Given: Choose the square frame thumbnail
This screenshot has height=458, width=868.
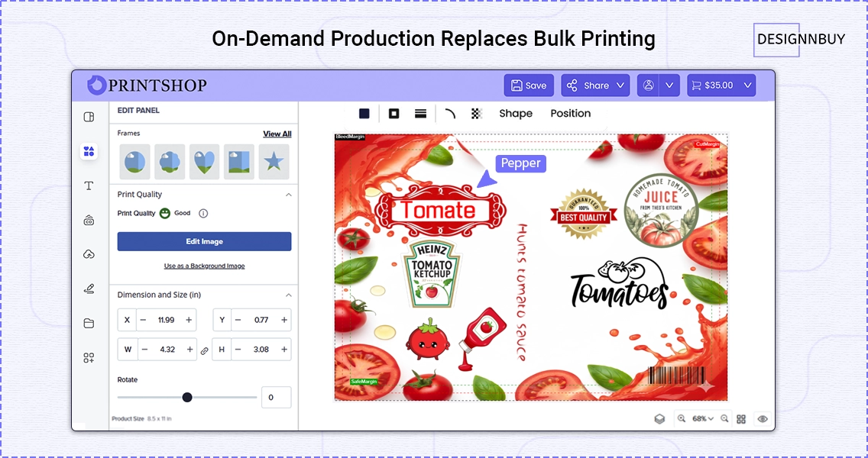Looking at the screenshot, I should [239, 162].
